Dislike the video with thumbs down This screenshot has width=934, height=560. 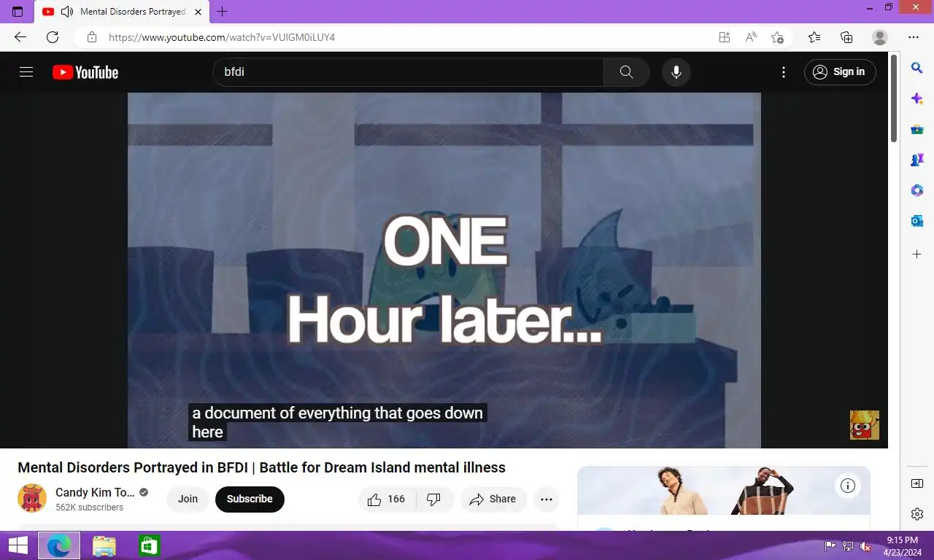click(x=434, y=499)
